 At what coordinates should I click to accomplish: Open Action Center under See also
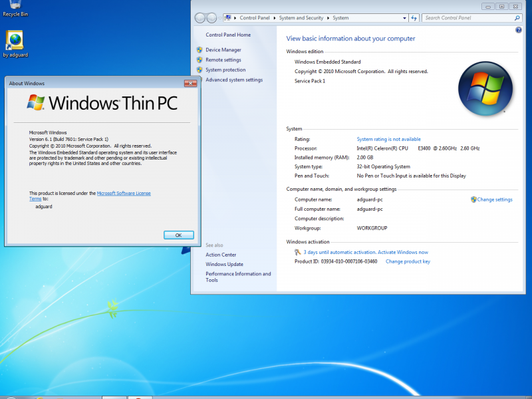point(221,255)
